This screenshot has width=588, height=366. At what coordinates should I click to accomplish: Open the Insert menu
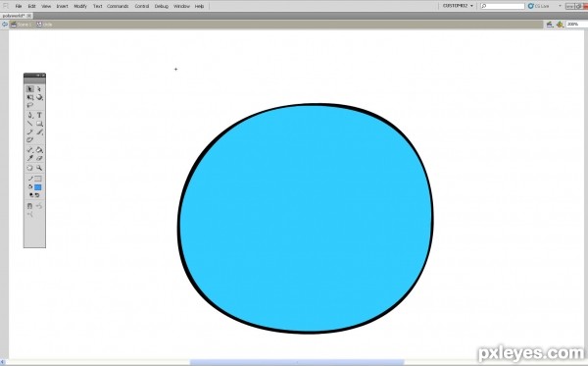pyautogui.click(x=62, y=7)
